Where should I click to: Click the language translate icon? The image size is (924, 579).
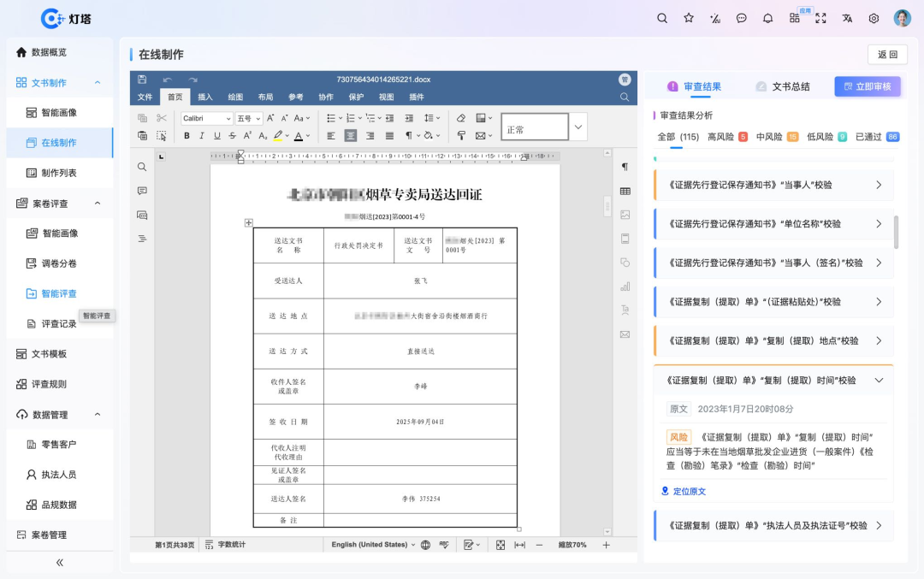click(x=847, y=18)
